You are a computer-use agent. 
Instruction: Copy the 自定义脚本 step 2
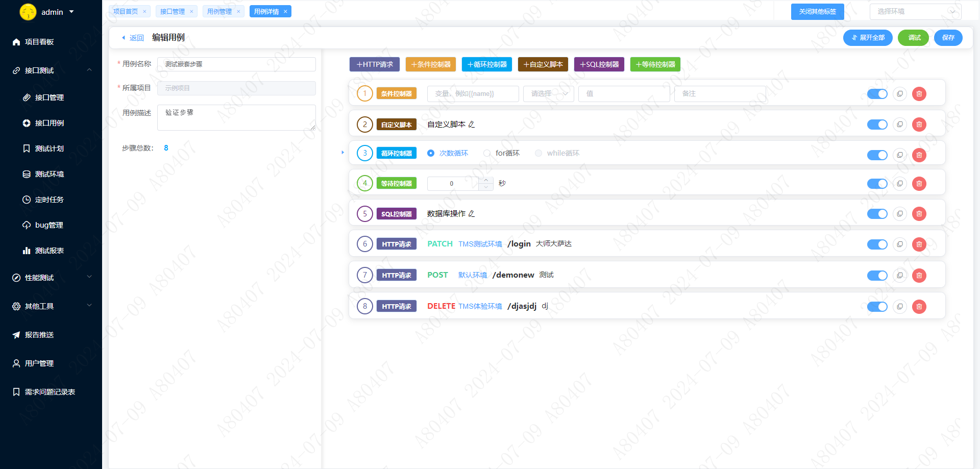(900, 125)
